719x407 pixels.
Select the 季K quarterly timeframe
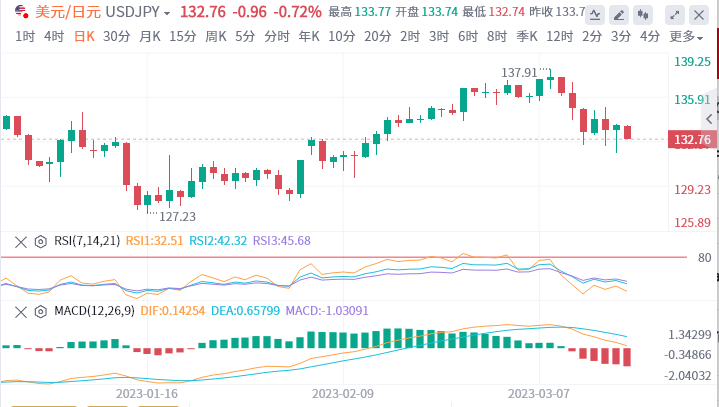(526, 36)
